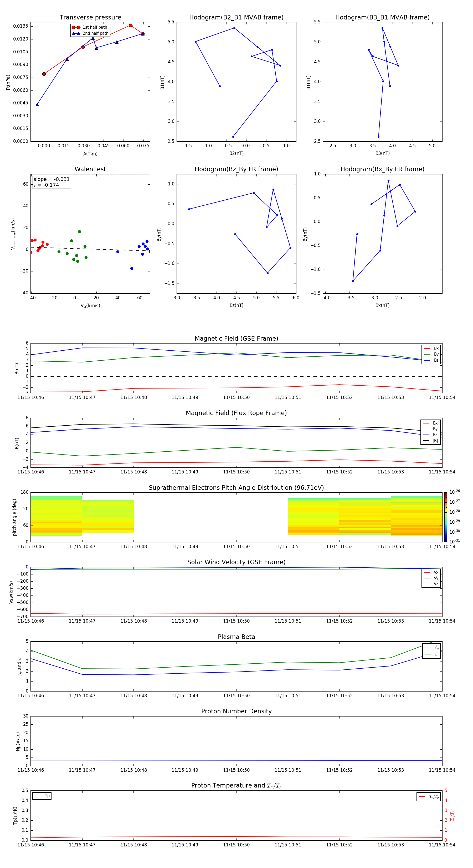Click the "B2(nT)" x-axis label
The height and width of the screenshot is (868, 473).
[236, 153]
